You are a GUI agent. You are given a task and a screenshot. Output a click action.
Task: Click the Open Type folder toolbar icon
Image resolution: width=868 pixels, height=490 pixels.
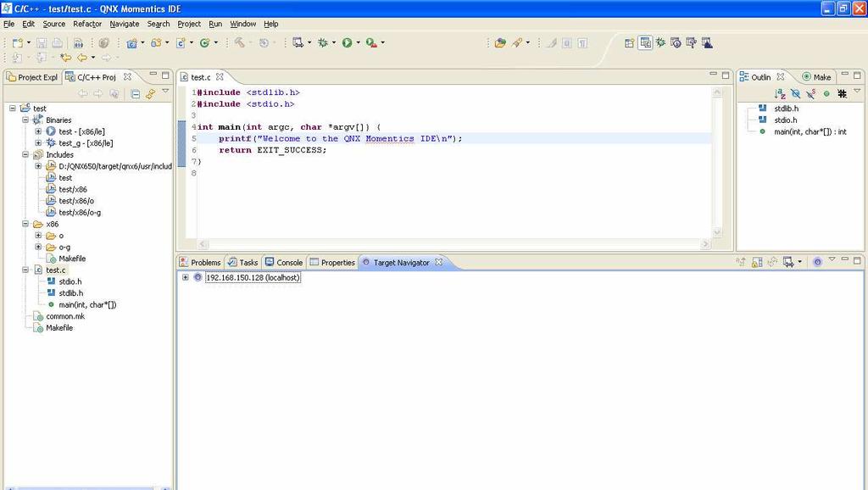pos(500,42)
